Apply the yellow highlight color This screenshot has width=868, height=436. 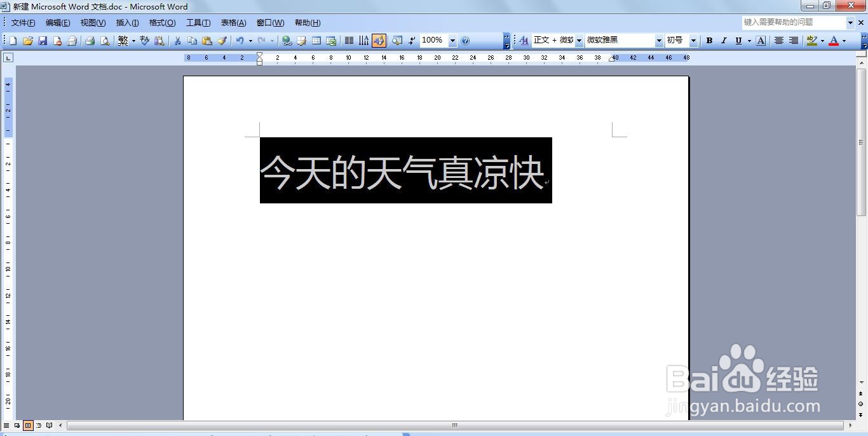pyautogui.click(x=811, y=41)
